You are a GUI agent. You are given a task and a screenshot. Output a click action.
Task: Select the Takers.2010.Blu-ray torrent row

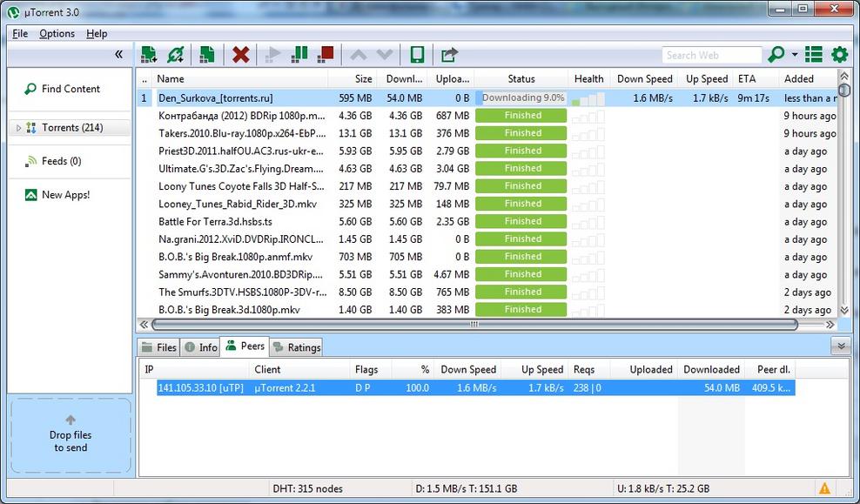pos(487,133)
